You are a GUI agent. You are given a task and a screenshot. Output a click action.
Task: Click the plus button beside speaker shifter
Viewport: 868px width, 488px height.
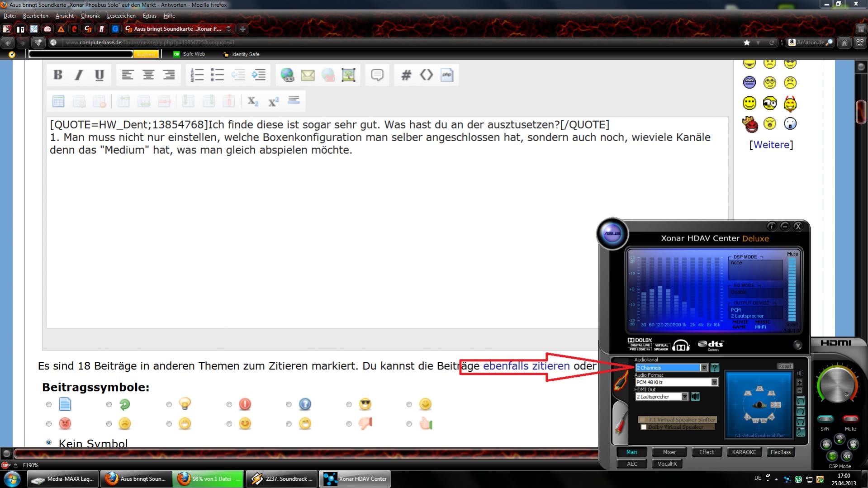800,382
